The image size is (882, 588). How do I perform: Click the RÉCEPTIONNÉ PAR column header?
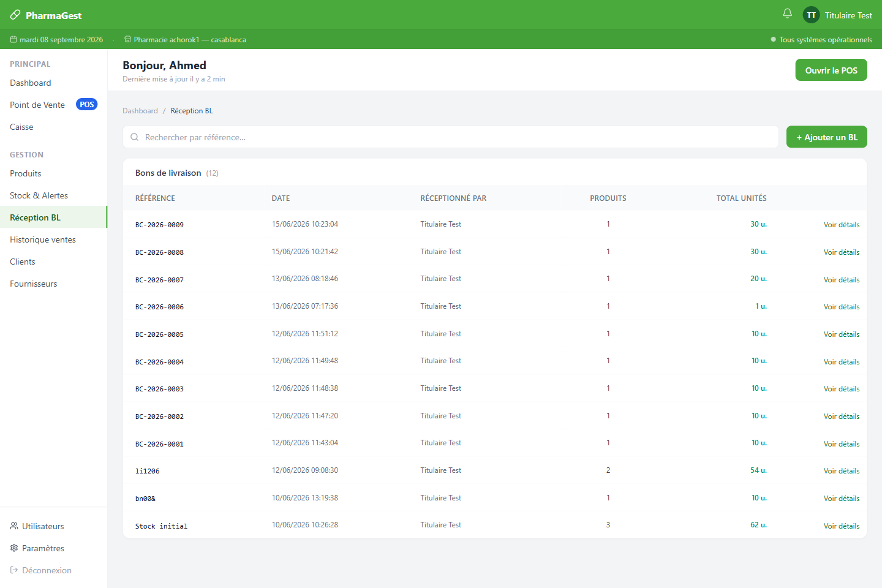tap(453, 198)
